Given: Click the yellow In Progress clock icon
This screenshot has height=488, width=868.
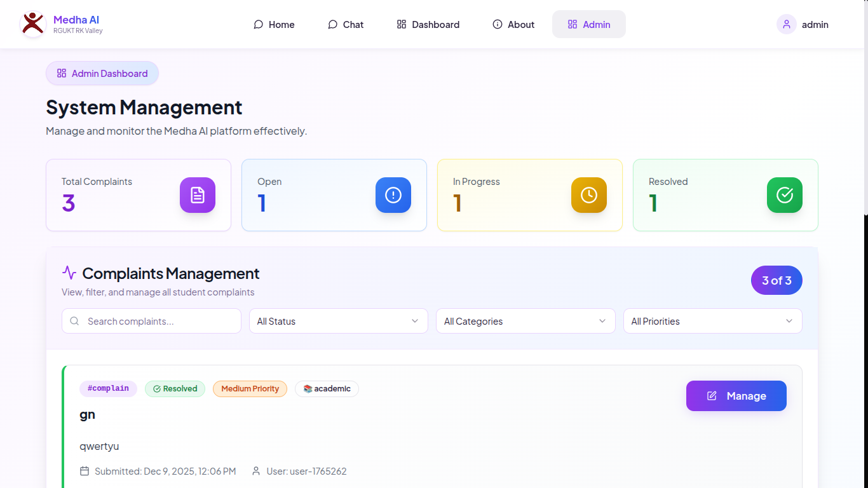Looking at the screenshot, I should (x=589, y=195).
